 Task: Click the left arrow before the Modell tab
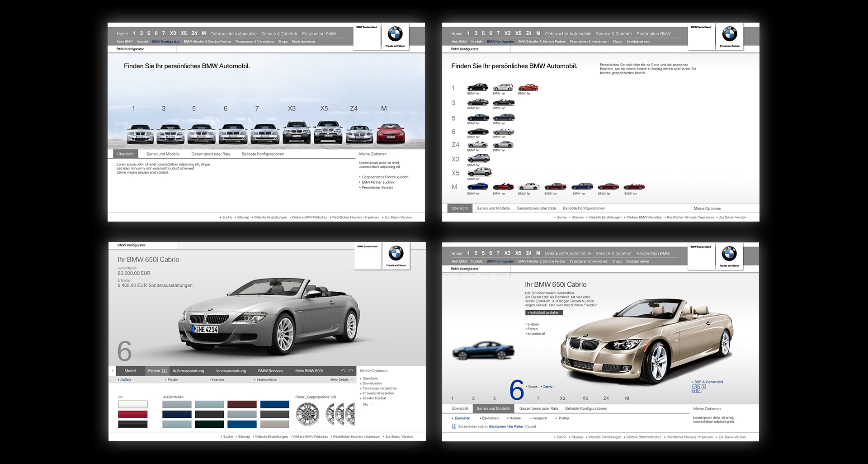(112, 371)
